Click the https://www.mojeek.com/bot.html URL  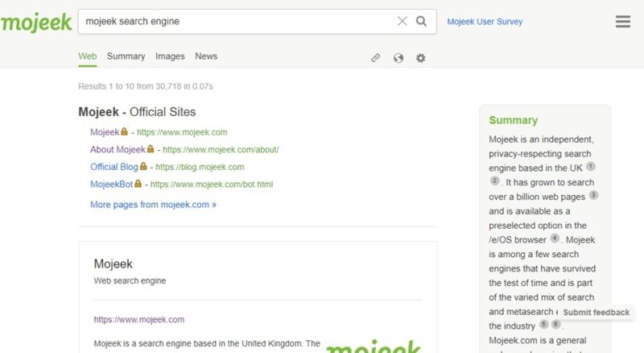pyautogui.click(x=212, y=184)
